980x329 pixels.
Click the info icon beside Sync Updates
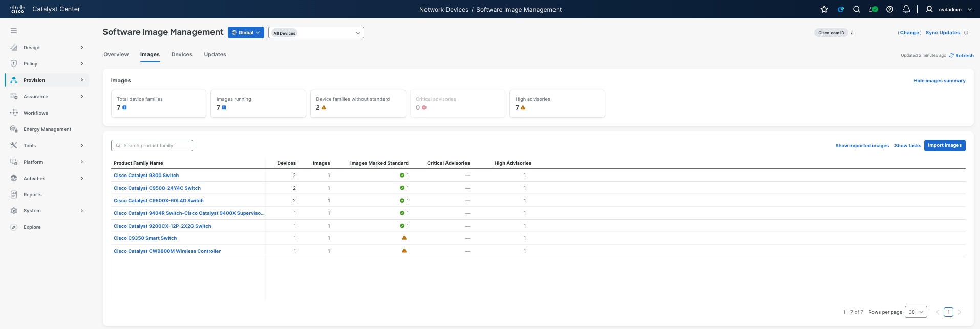pyautogui.click(x=966, y=33)
